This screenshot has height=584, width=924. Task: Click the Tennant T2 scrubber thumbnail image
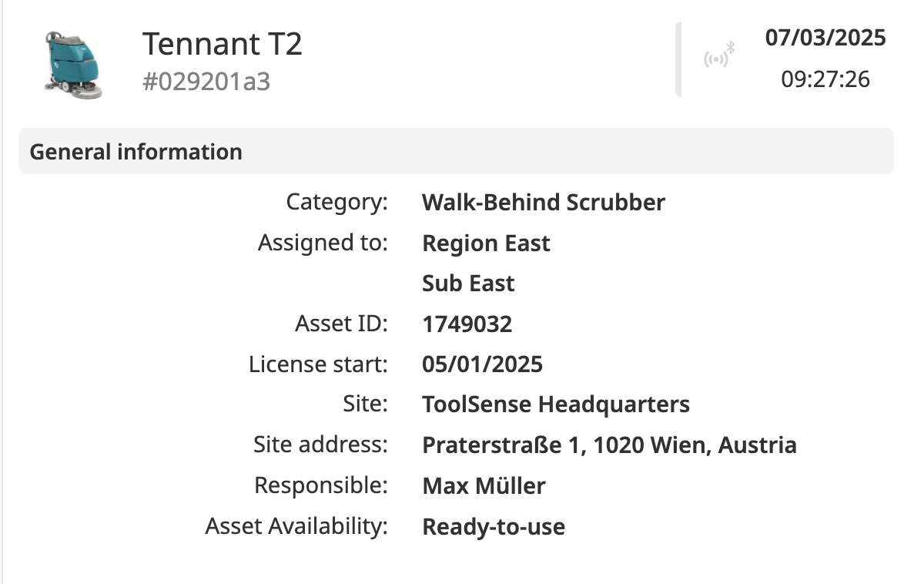click(74, 65)
